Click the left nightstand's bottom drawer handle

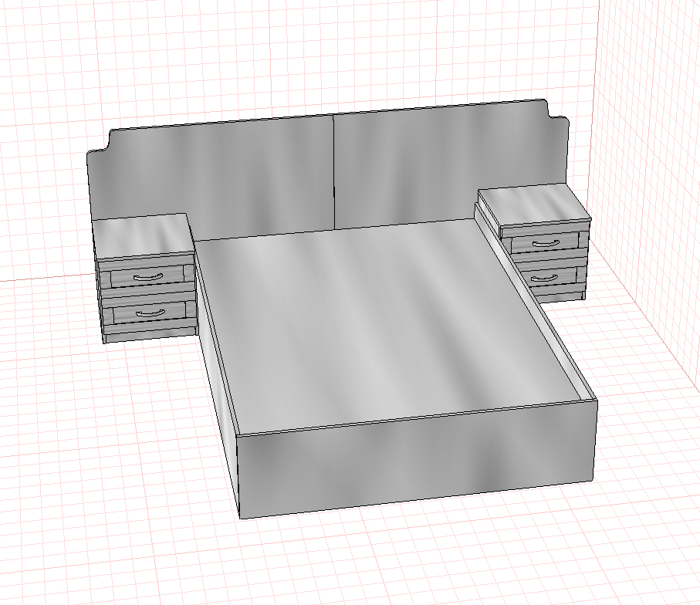tap(150, 313)
